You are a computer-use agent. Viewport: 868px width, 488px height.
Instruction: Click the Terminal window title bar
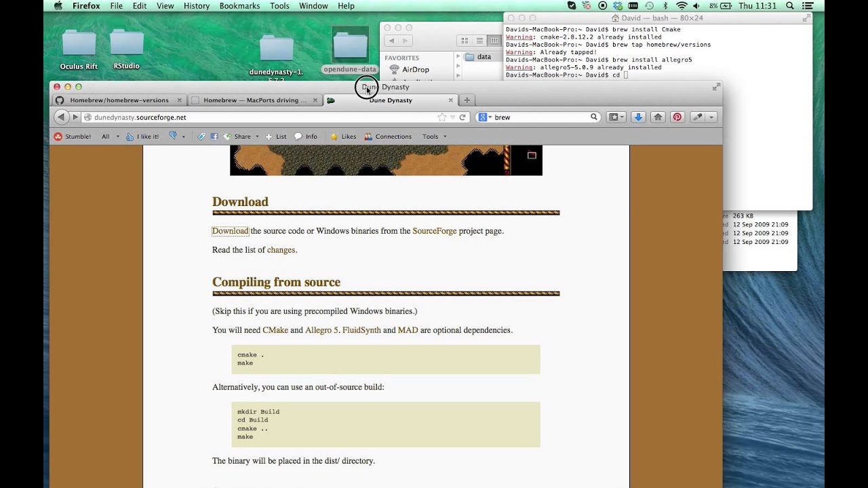656,18
